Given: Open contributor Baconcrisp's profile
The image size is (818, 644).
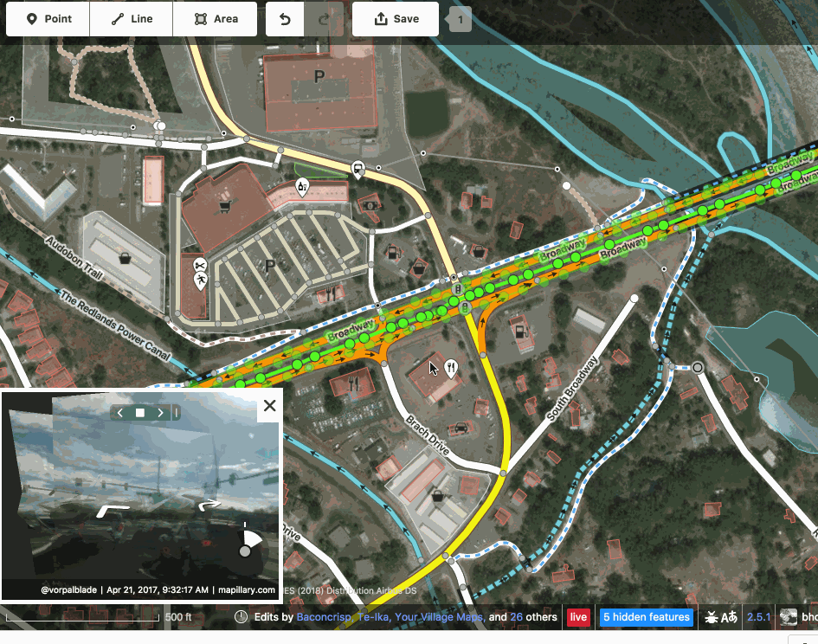Looking at the screenshot, I should click(324, 617).
